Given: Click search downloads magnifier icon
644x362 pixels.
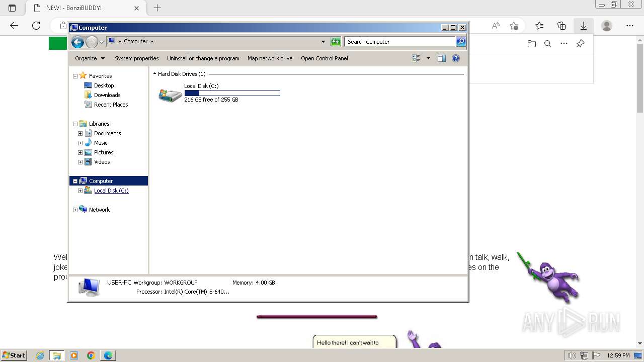Looking at the screenshot, I should coord(548,44).
